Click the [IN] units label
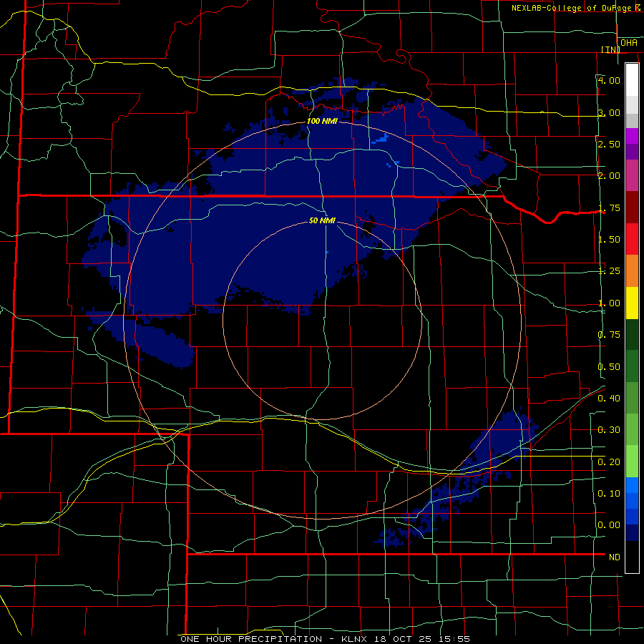 pos(611,49)
